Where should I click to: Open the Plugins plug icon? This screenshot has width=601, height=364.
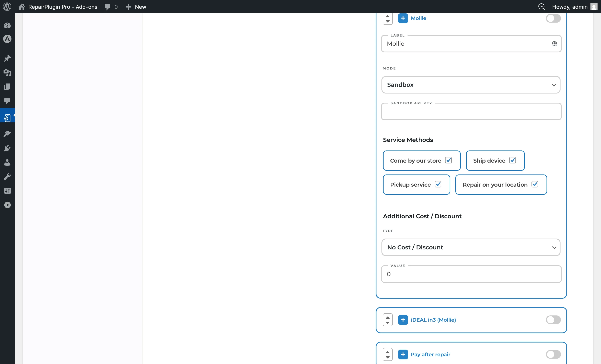[x=7, y=148]
